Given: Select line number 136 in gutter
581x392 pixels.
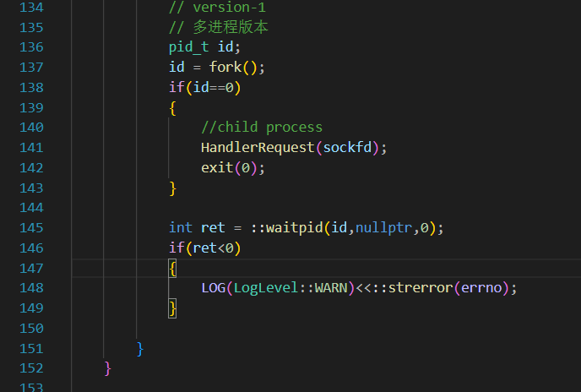Looking at the screenshot, I should click(31, 47).
